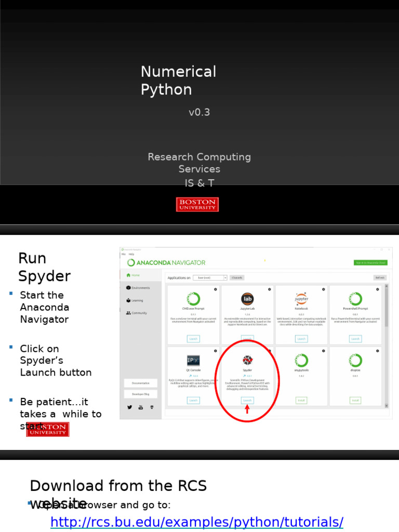Click Sign in to Anaconda Cloud
The width and height of the screenshot is (399, 532).
(370, 262)
